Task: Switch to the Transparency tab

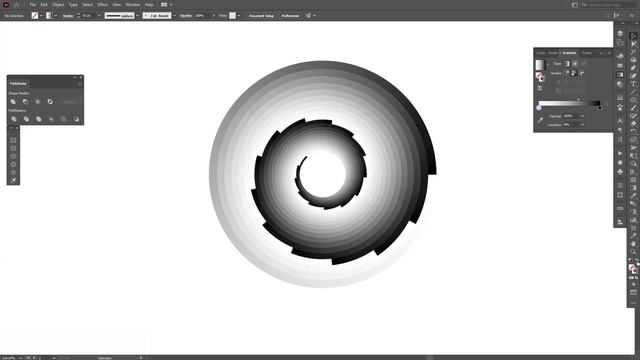Action: tap(587, 53)
